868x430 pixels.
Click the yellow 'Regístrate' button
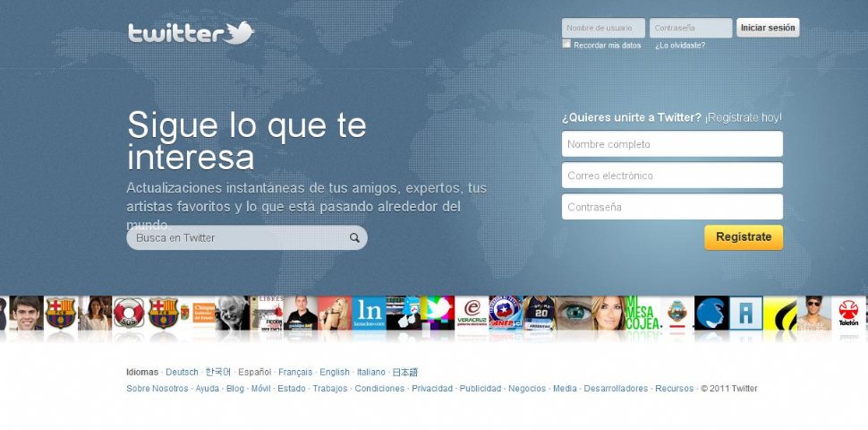743,237
